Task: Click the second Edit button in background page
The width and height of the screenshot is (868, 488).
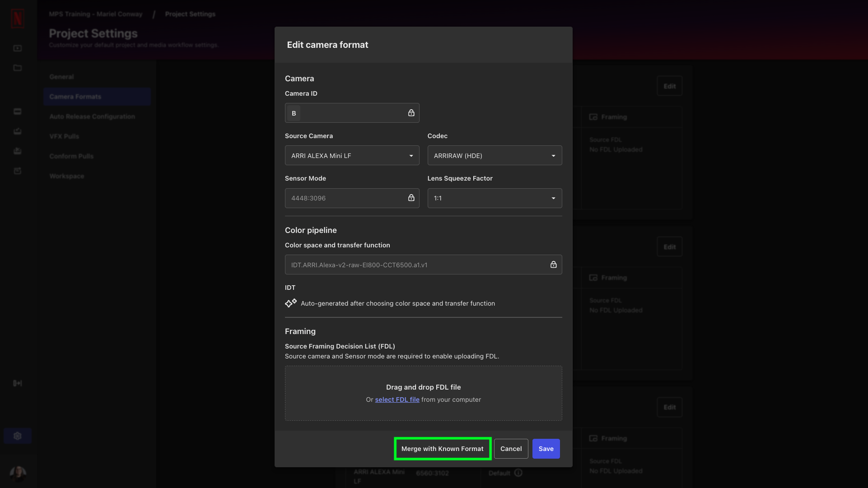Action: (x=669, y=247)
